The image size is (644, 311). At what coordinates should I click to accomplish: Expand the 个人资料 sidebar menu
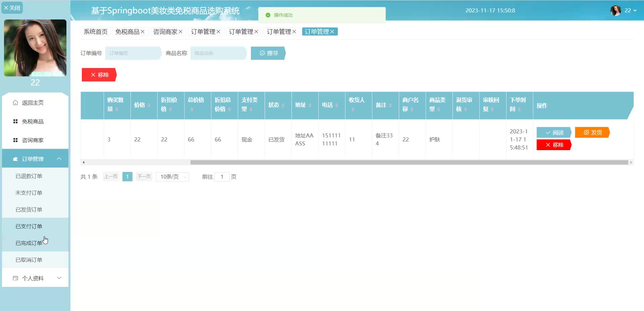point(35,278)
